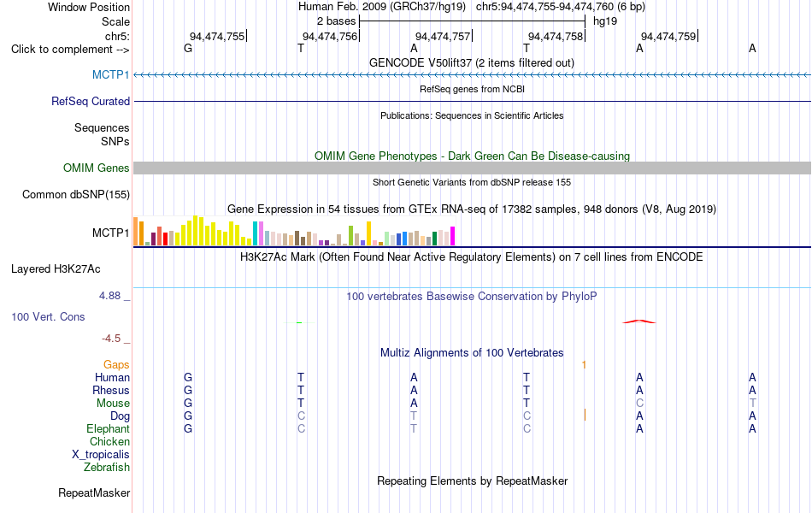Click the GTEx Gene Expression track title
The image size is (812, 513).
(472, 209)
